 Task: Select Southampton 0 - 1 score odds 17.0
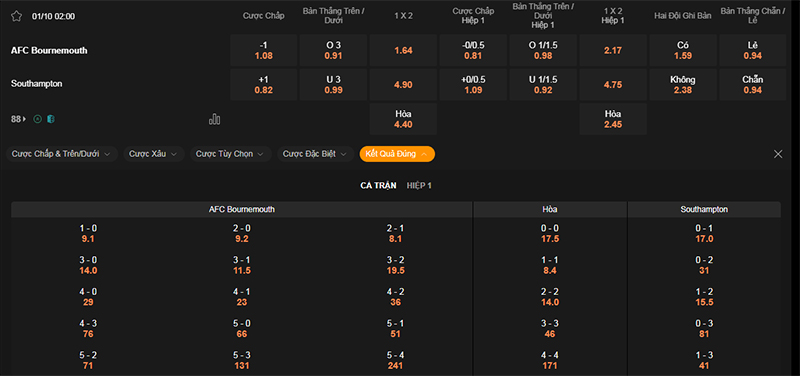click(704, 234)
